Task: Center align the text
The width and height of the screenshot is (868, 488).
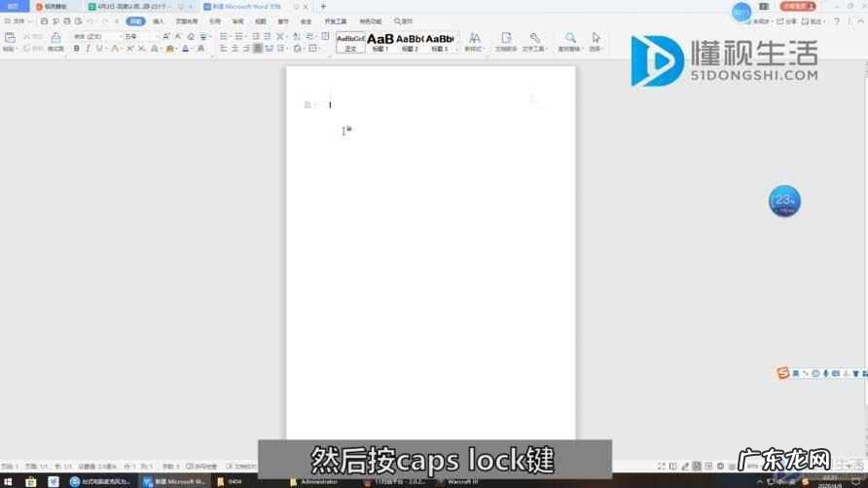Action: [x=235, y=49]
